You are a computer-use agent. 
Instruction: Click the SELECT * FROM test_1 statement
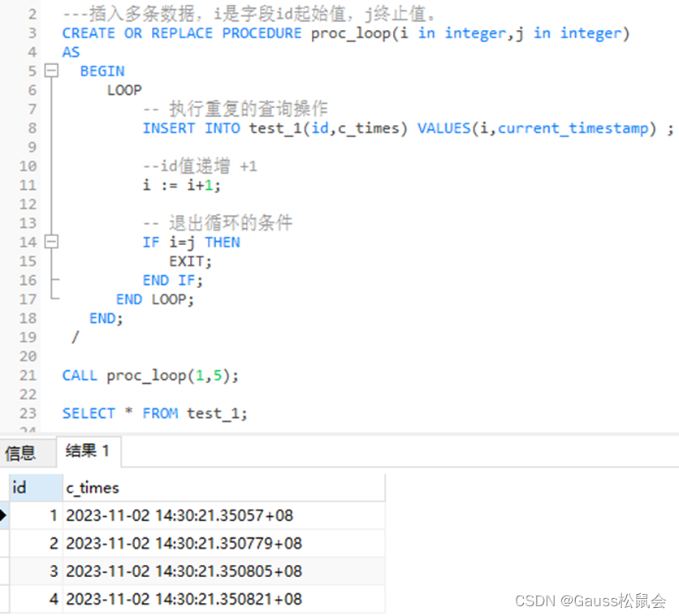pyautogui.click(x=154, y=413)
